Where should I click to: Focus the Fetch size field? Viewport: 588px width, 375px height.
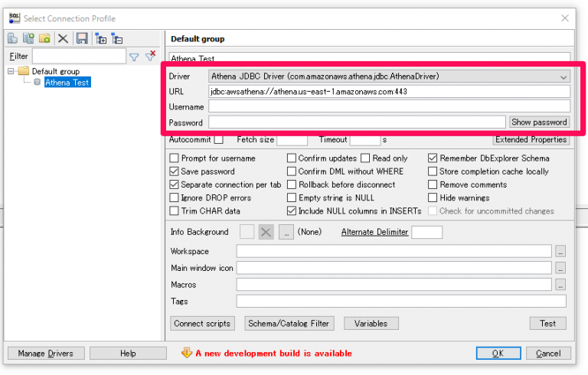coord(292,140)
